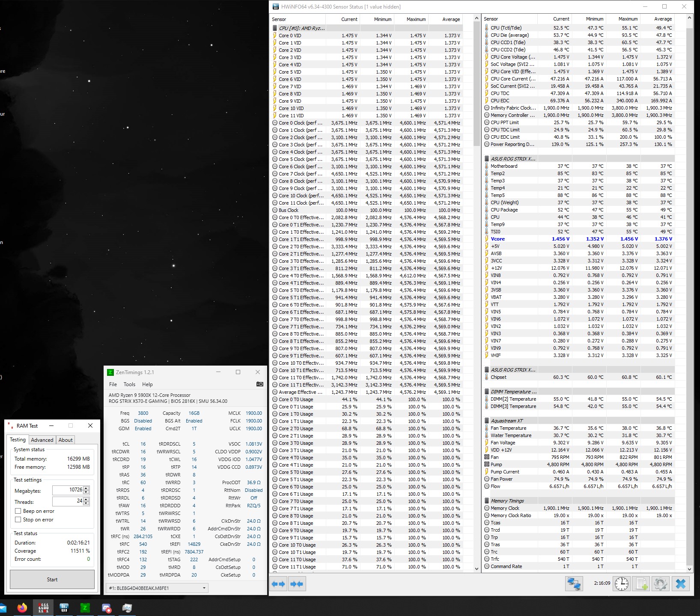Image resolution: width=700 pixels, height=616 pixels.
Task: Click the HWiNFO64 title bar app icon
Action: point(275,6)
